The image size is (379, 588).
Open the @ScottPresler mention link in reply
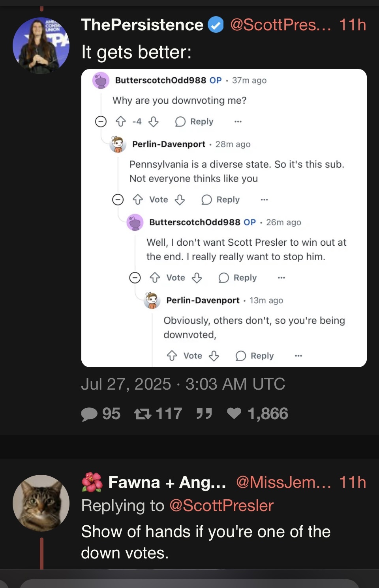221,506
